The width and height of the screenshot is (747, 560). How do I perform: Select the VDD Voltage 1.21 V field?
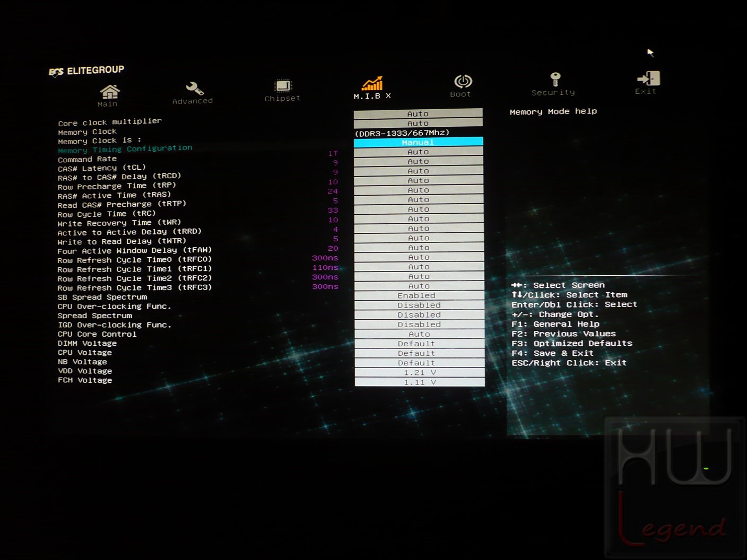tap(420, 372)
